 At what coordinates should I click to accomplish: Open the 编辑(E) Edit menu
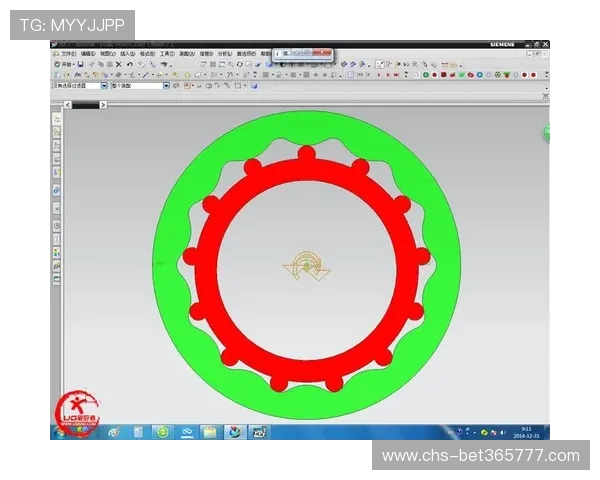coord(88,54)
